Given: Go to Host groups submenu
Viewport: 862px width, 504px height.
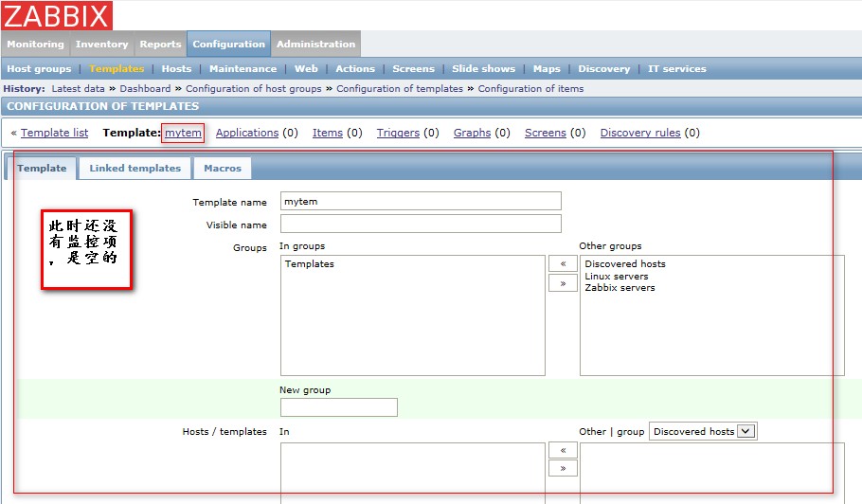Looking at the screenshot, I should (x=39, y=69).
